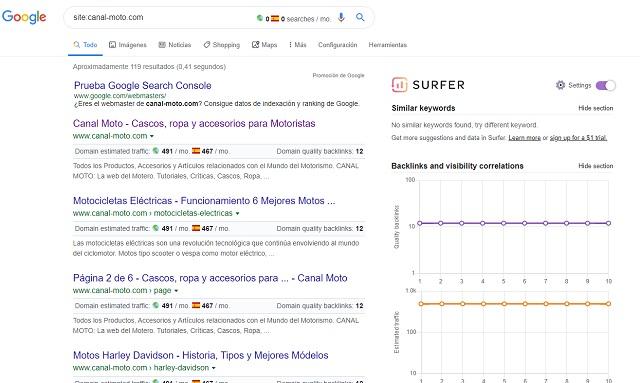Hide Backlinks and visibility correlations section

coord(596,166)
